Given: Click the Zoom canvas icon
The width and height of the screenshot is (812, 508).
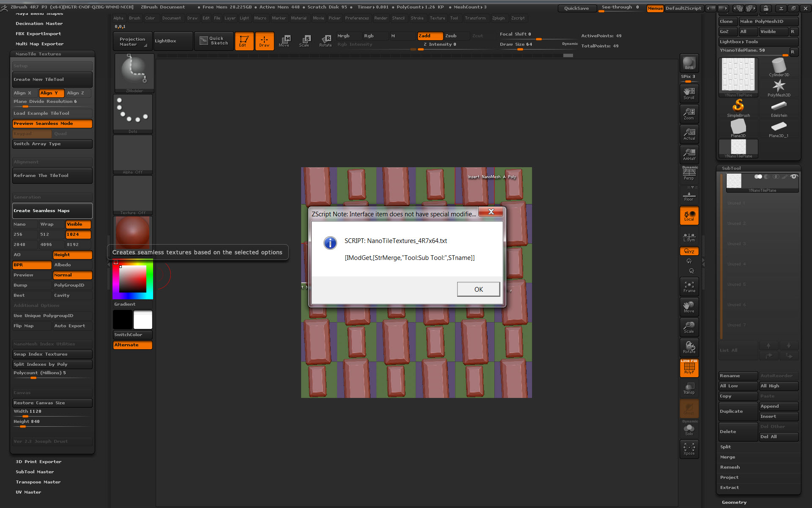Looking at the screenshot, I should click(689, 114).
